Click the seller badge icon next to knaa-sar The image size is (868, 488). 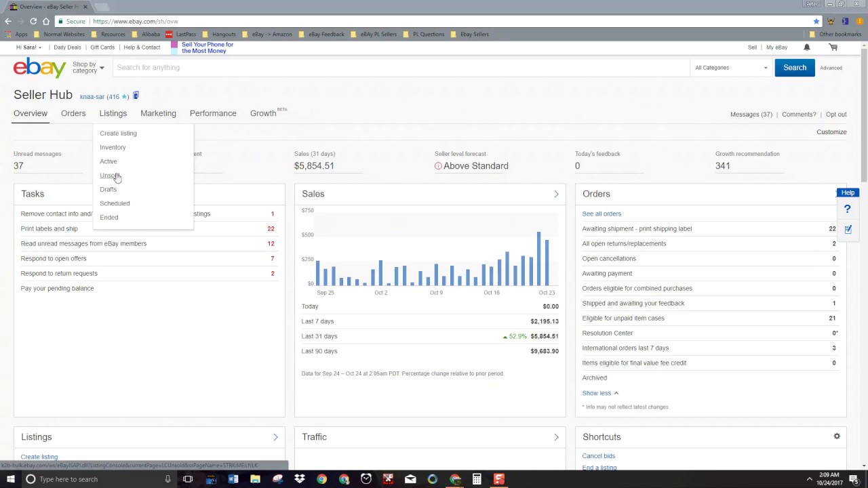136,96
